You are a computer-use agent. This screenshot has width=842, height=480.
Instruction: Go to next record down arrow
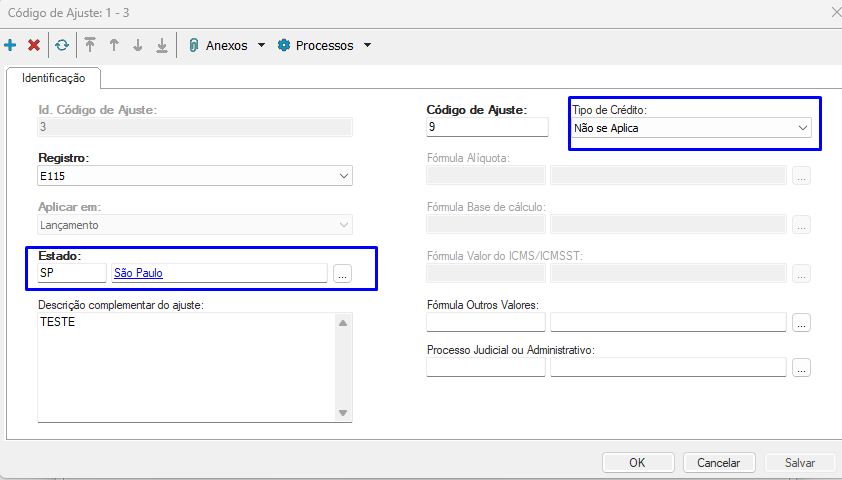[138, 45]
